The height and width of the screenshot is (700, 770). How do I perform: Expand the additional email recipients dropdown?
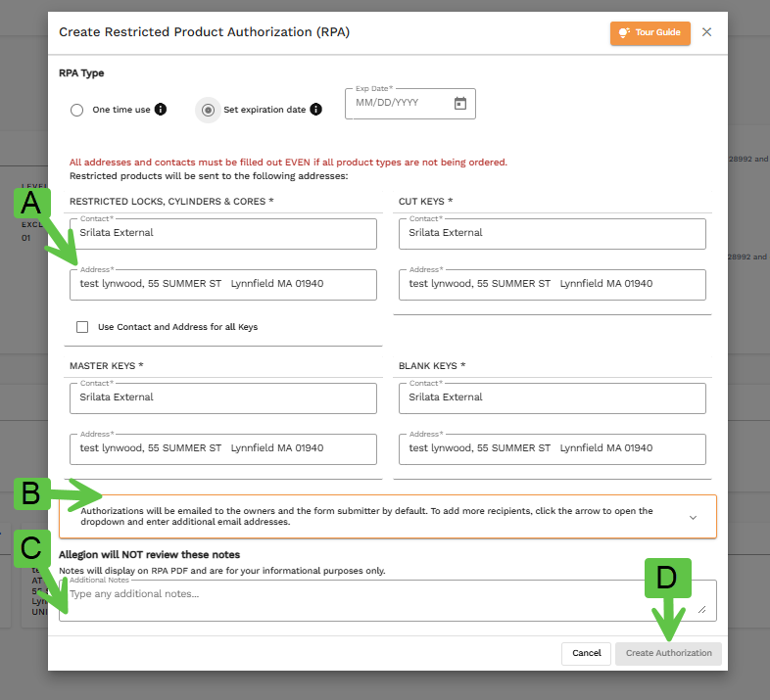point(693,517)
